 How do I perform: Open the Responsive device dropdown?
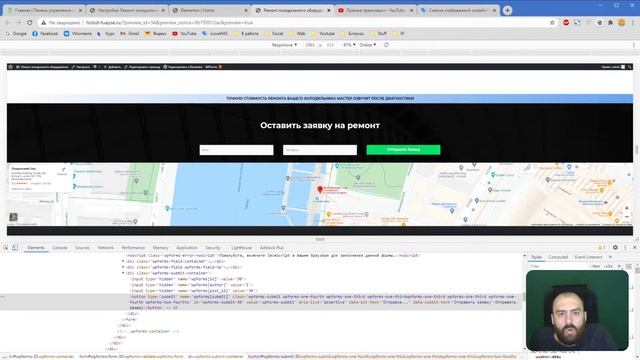[x=284, y=45]
